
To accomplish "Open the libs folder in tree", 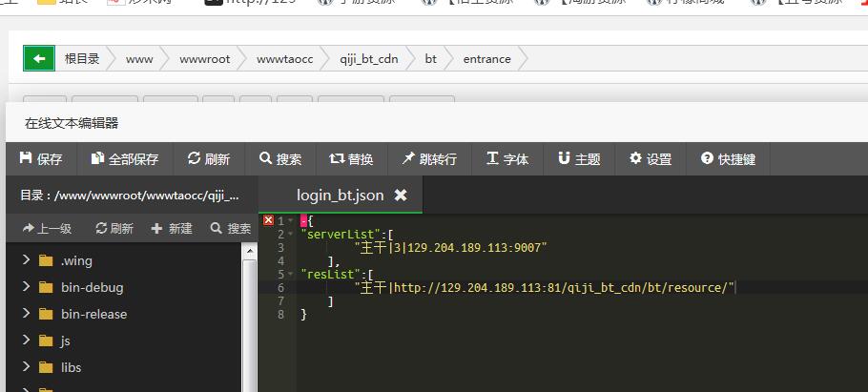I will (71, 367).
